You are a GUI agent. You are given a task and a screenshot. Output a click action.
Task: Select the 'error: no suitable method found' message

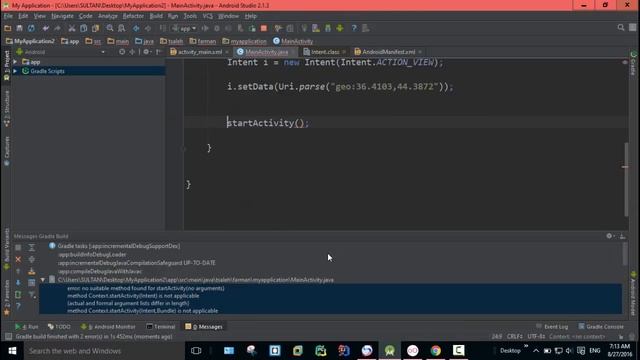point(146,288)
